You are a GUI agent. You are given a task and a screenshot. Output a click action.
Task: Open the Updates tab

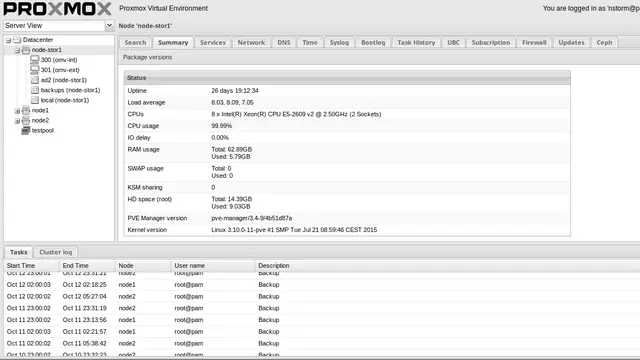[571, 42]
